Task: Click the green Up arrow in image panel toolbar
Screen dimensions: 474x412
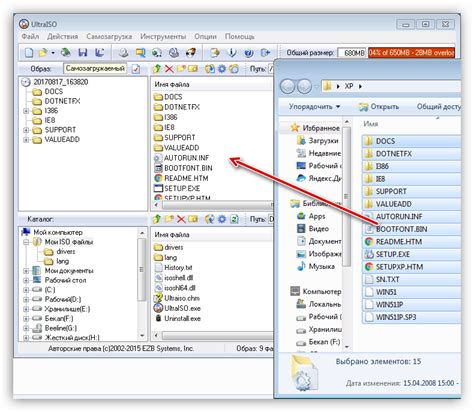Action: [x=157, y=69]
